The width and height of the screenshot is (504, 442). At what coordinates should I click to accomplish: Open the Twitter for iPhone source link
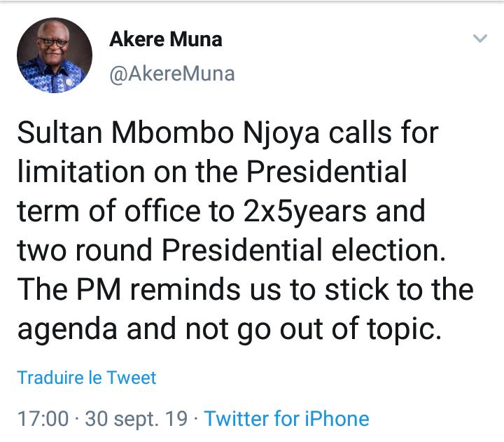[x=286, y=419]
